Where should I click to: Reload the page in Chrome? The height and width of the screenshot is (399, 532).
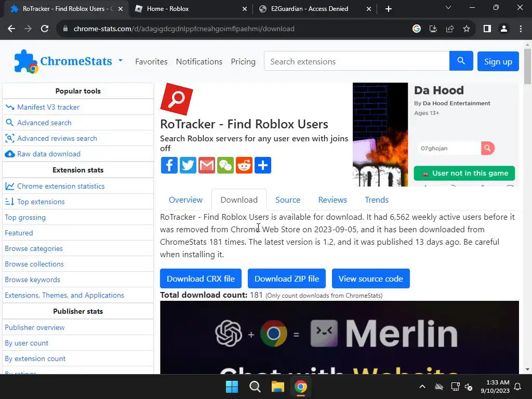(x=45, y=29)
